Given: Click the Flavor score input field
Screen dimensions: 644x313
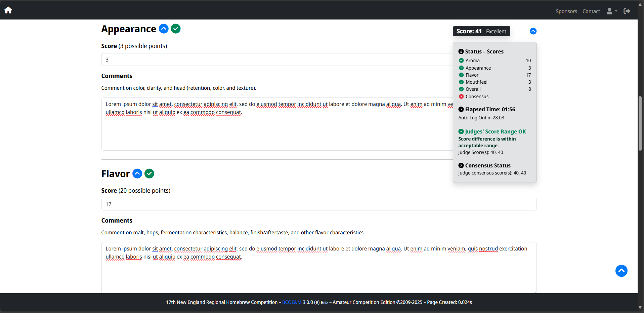Looking at the screenshot, I should pos(318,204).
